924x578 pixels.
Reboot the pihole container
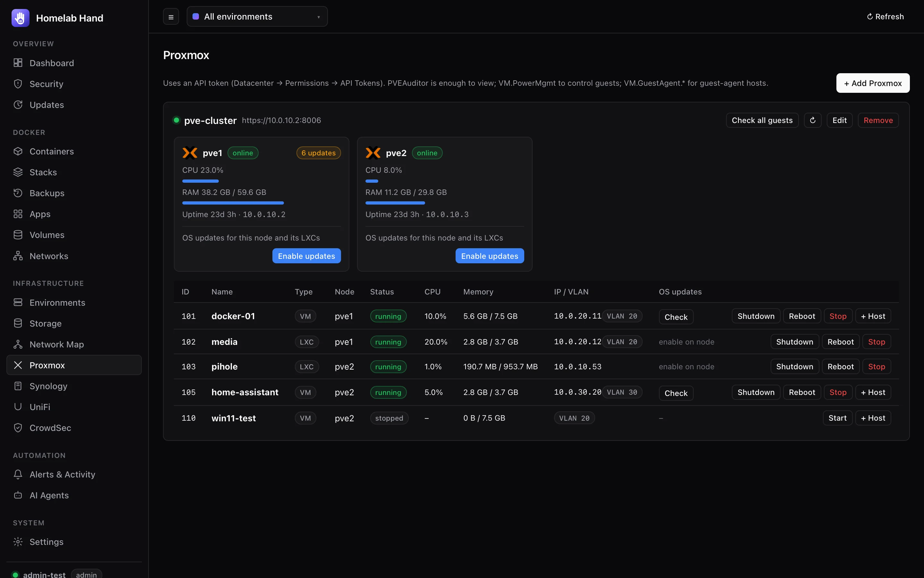click(840, 367)
